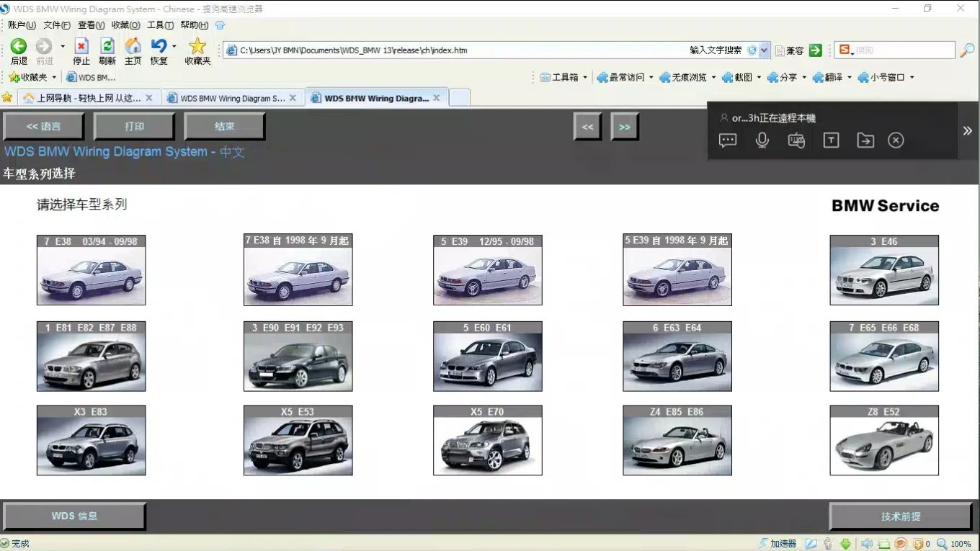Open the 技术前提 button
Screen dimensions: 980x551
point(901,516)
